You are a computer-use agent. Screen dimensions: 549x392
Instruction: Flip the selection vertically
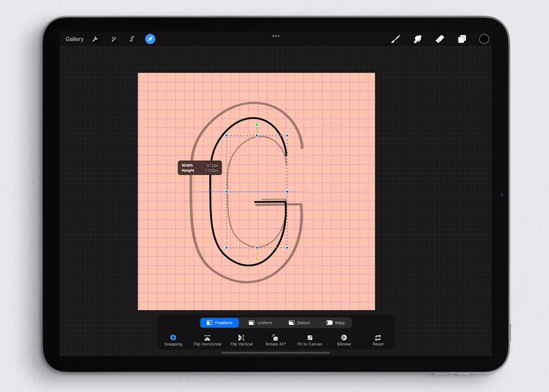click(x=241, y=341)
